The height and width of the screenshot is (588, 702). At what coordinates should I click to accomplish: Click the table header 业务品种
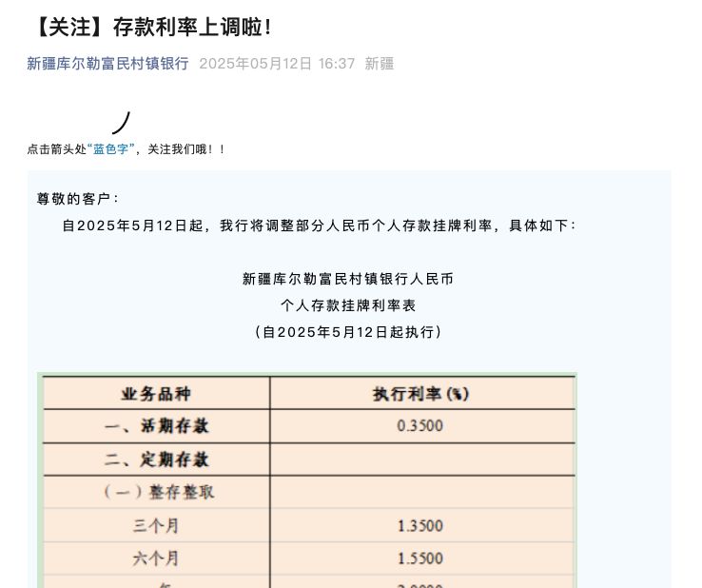[x=156, y=394]
